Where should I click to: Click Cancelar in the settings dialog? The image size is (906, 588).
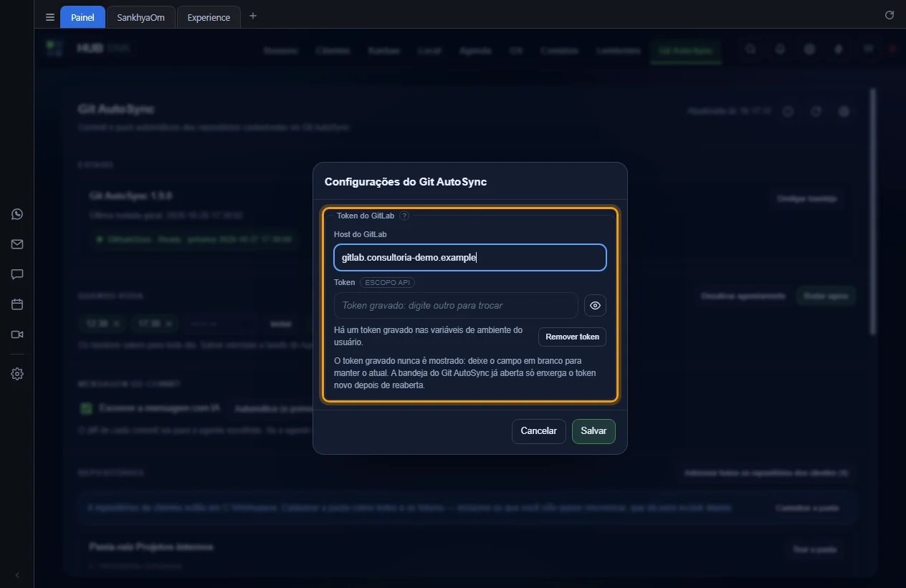tap(538, 431)
